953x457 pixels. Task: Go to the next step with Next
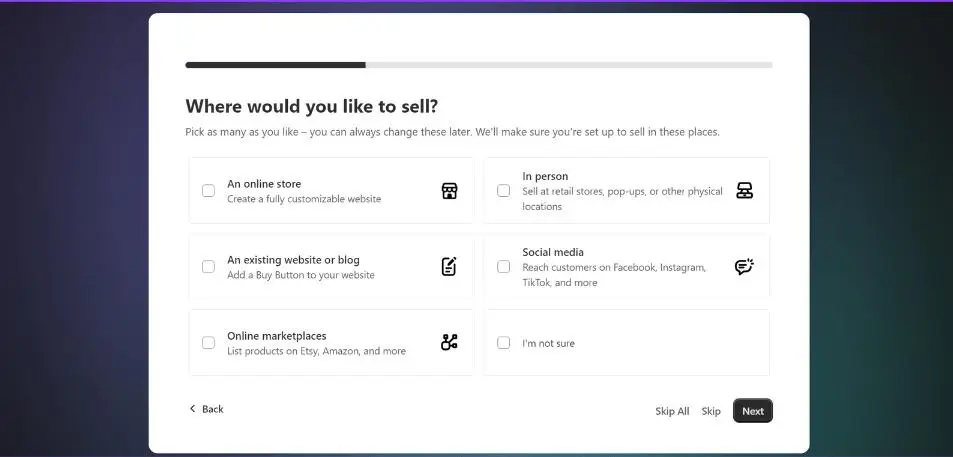click(x=752, y=411)
